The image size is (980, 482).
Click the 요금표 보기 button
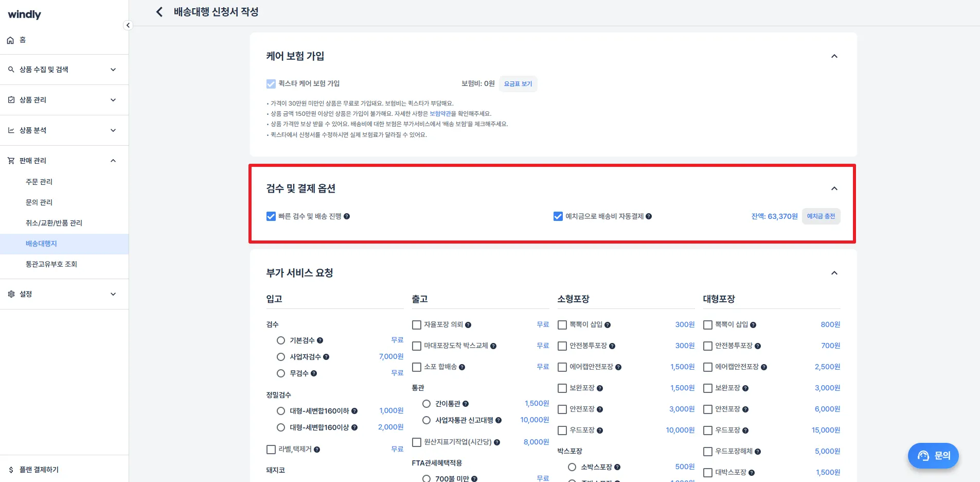point(518,84)
